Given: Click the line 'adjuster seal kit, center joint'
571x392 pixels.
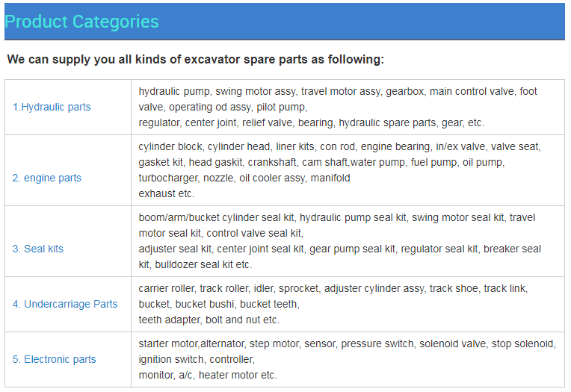Looking at the screenshot, I should [339, 249].
